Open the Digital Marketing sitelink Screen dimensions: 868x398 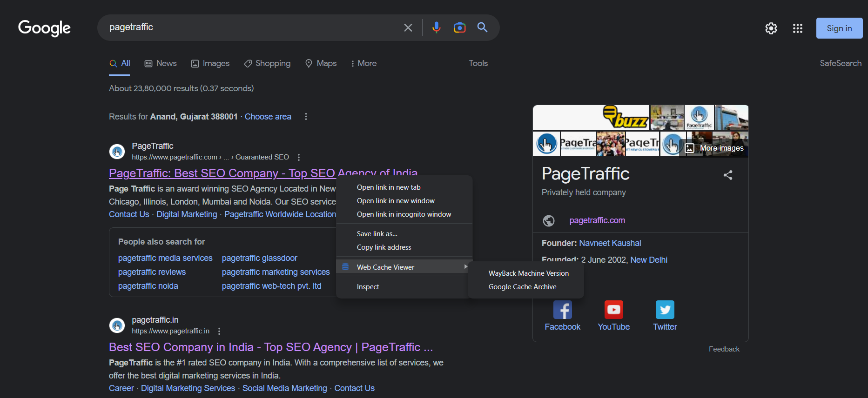pos(187,214)
